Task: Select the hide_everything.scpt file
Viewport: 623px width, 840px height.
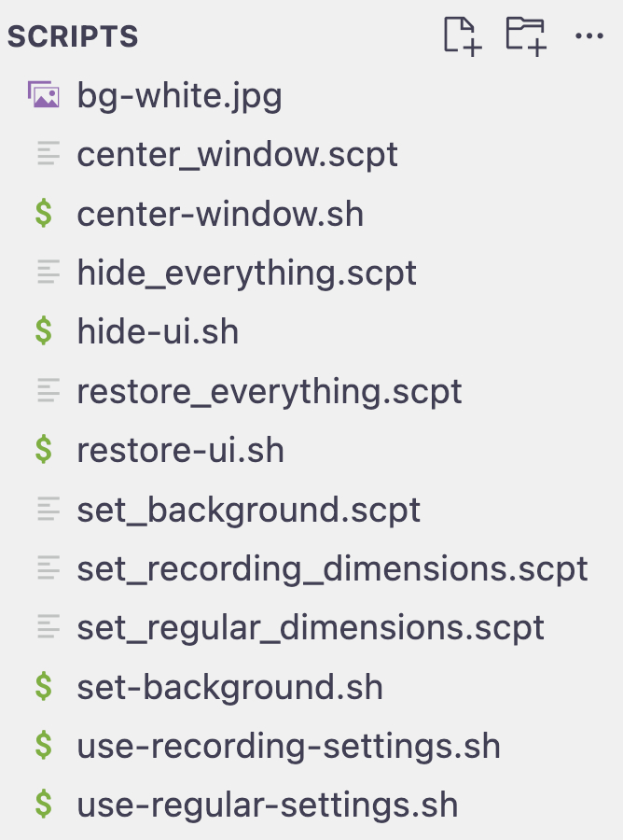Action: click(246, 273)
